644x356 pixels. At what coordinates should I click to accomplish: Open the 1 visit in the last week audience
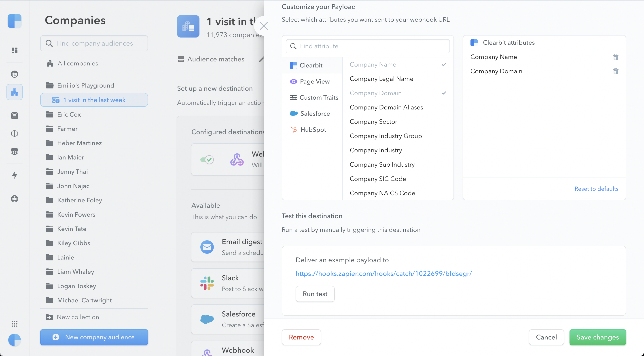(x=94, y=100)
